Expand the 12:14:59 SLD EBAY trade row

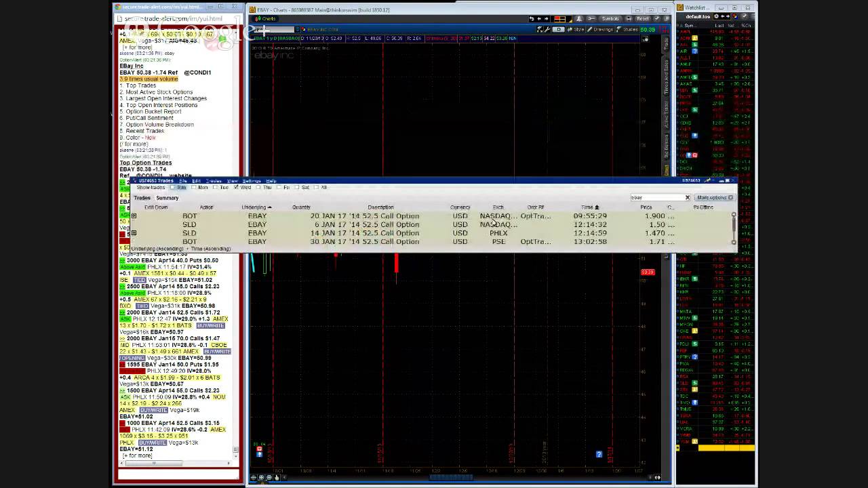[134, 233]
